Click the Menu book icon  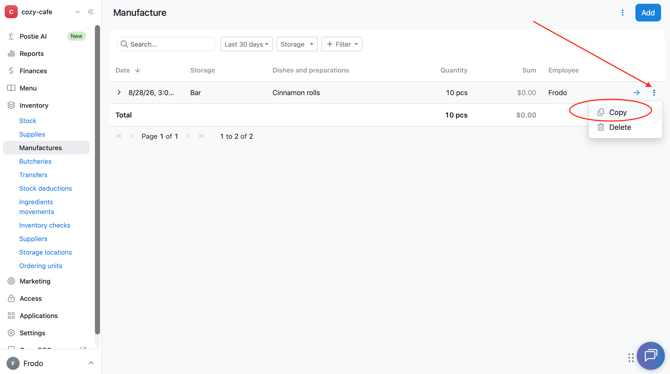coord(11,88)
